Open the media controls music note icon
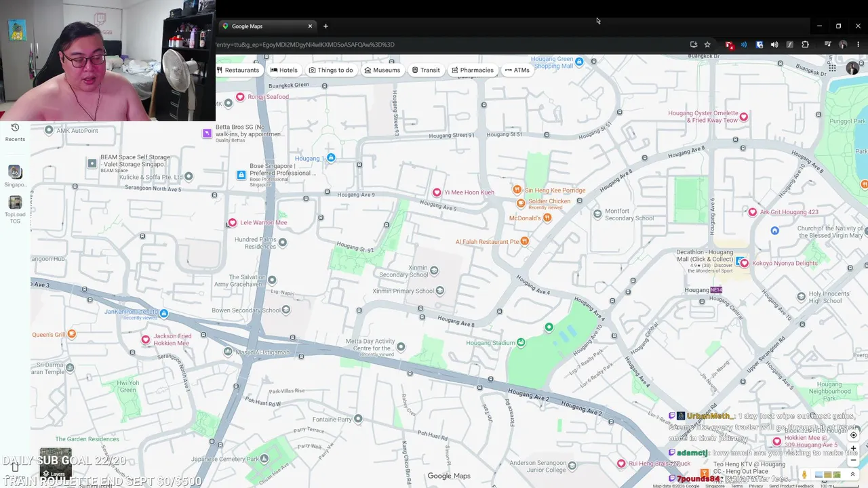 (827, 45)
